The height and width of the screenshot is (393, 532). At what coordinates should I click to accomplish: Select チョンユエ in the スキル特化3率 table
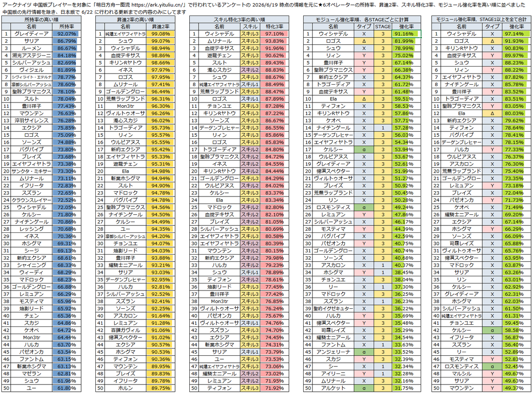tap(219, 106)
